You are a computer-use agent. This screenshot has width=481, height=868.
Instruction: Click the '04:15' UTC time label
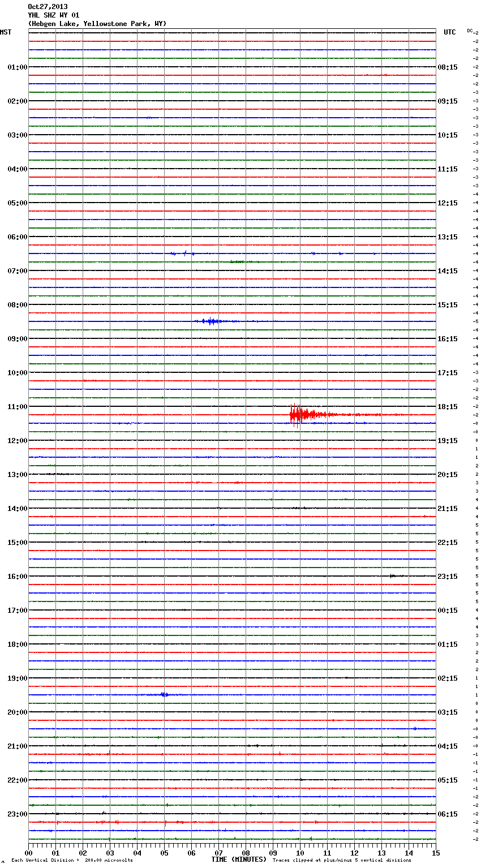pos(448,746)
